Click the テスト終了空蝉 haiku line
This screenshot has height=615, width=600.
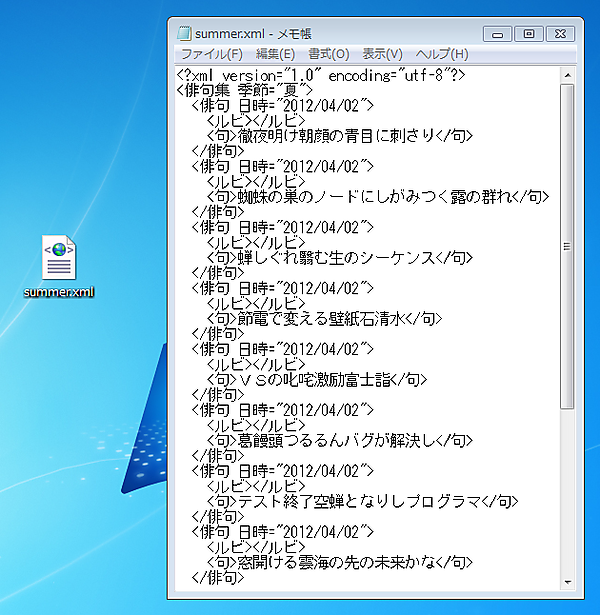[360, 501]
